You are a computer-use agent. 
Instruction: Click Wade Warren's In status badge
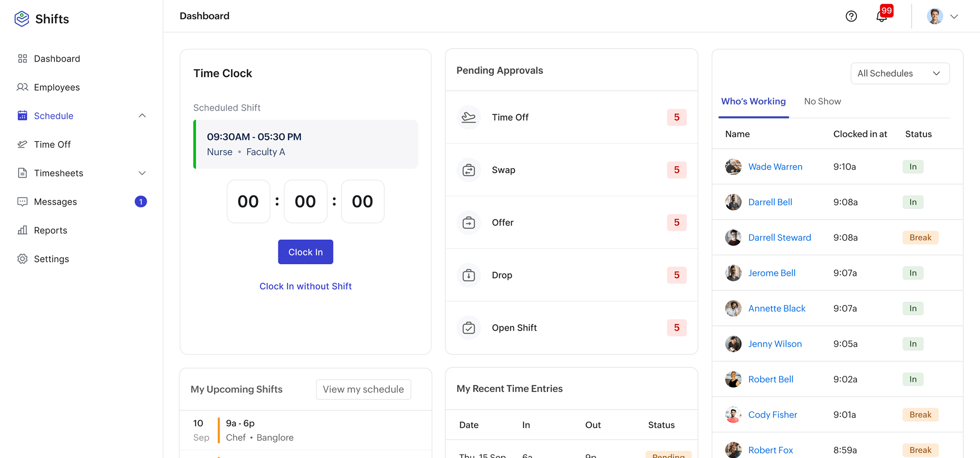(x=913, y=167)
